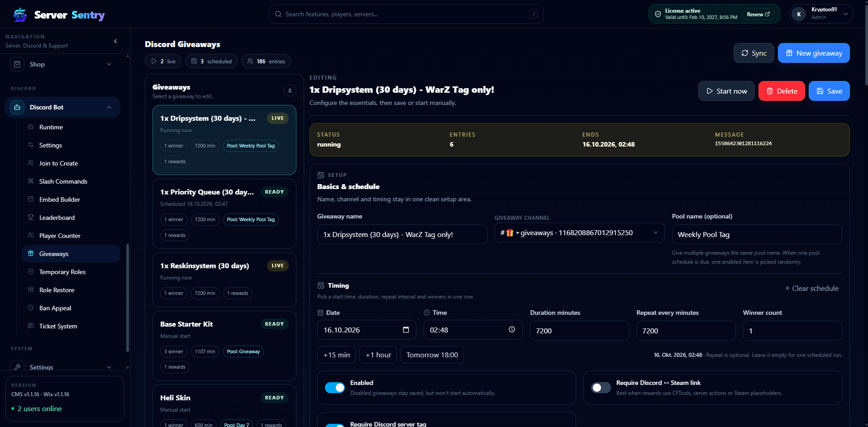Delete the current giveaway
The height and width of the screenshot is (427, 868).
click(x=782, y=91)
